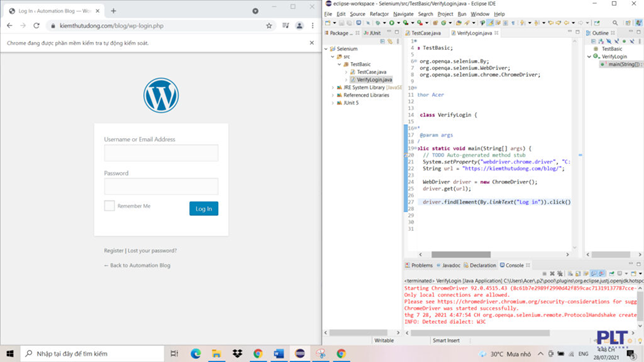Click the WordPress logo
The width and height of the screenshot is (644, 362).
click(x=161, y=95)
